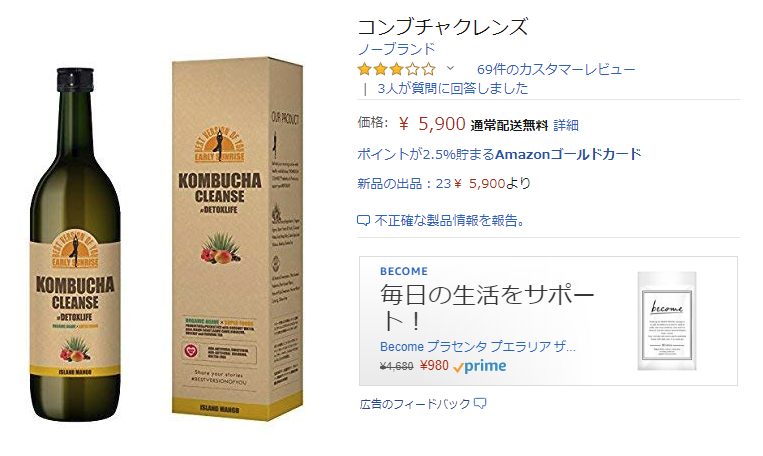The image size is (763, 456).
Task: Open 詳細 shipping details link
Action: click(566, 126)
